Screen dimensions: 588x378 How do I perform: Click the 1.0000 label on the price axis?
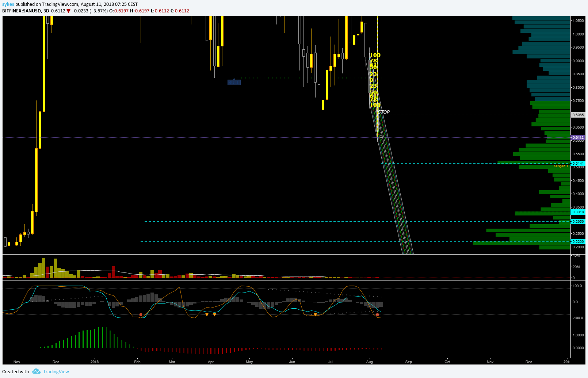(578, 34)
